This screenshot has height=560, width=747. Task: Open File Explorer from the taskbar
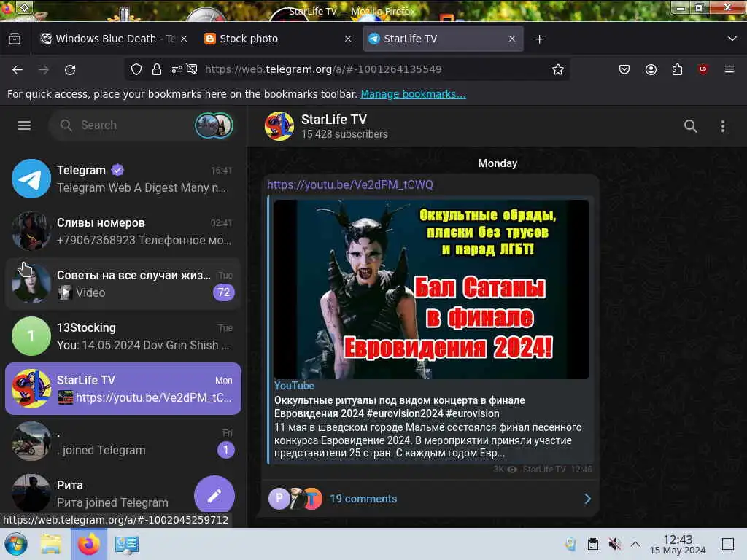pos(51,544)
